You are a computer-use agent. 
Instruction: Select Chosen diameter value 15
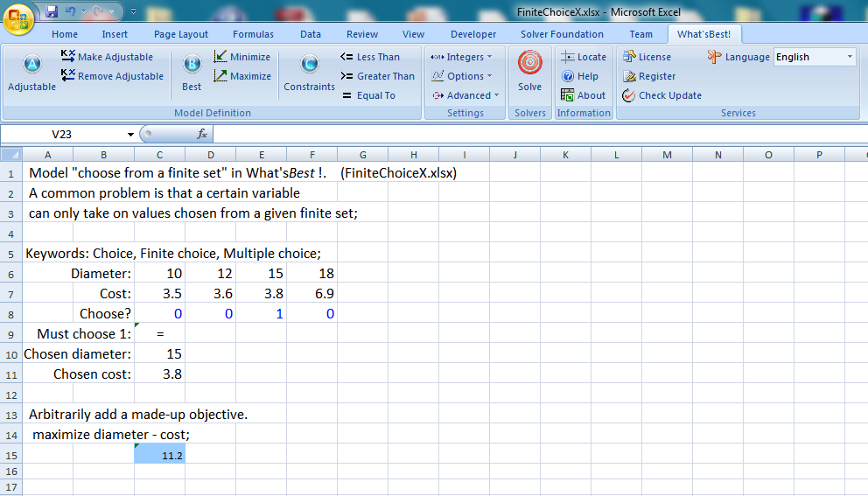159,353
